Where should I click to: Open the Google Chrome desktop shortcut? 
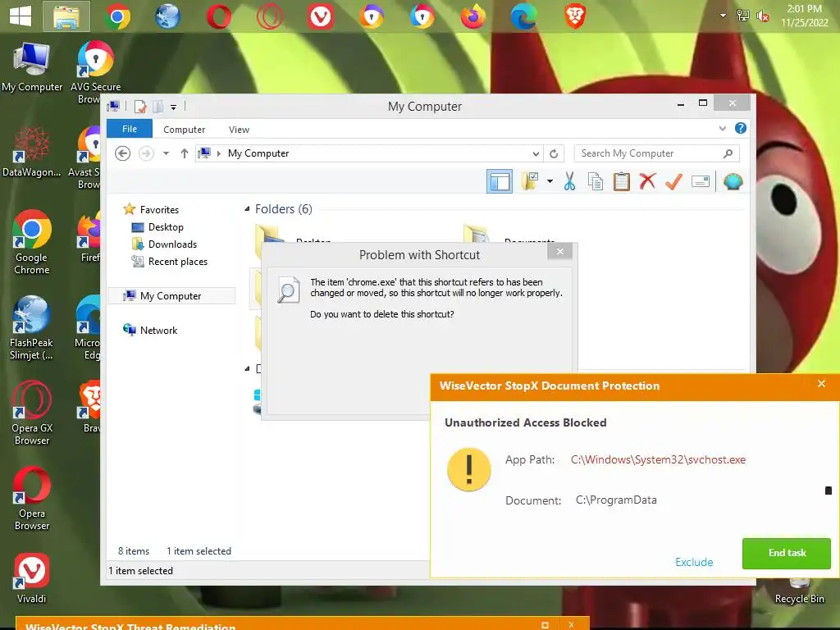(32, 242)
